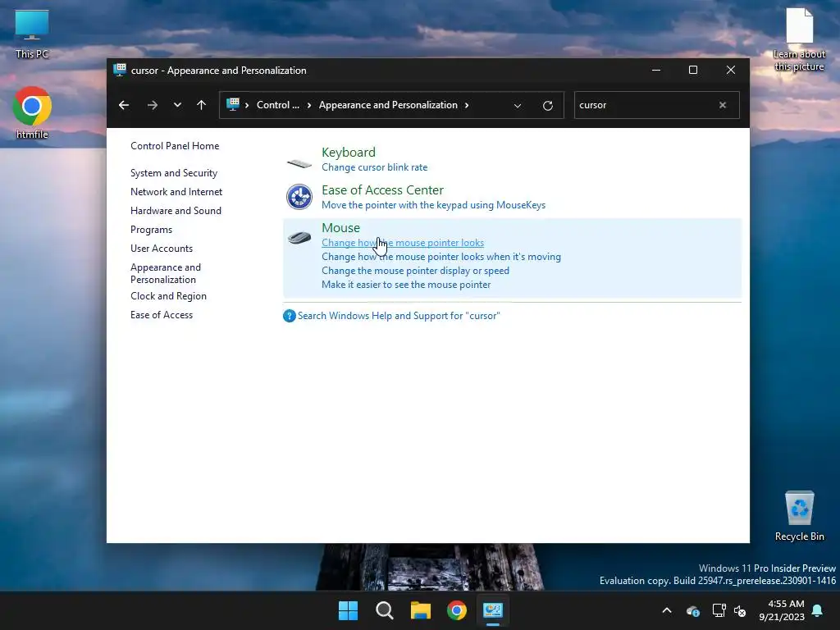Click muted speaker tray icon

tap(740, 610)
